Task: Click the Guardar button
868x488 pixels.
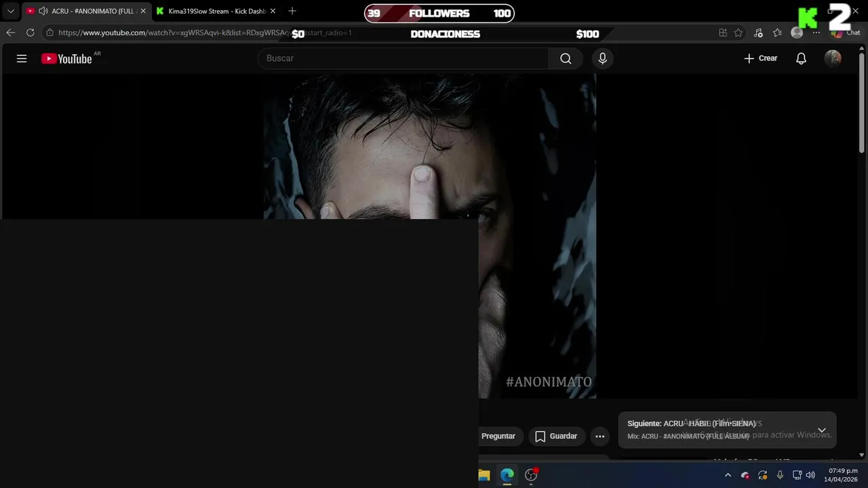Action: (x=556, y=436)
